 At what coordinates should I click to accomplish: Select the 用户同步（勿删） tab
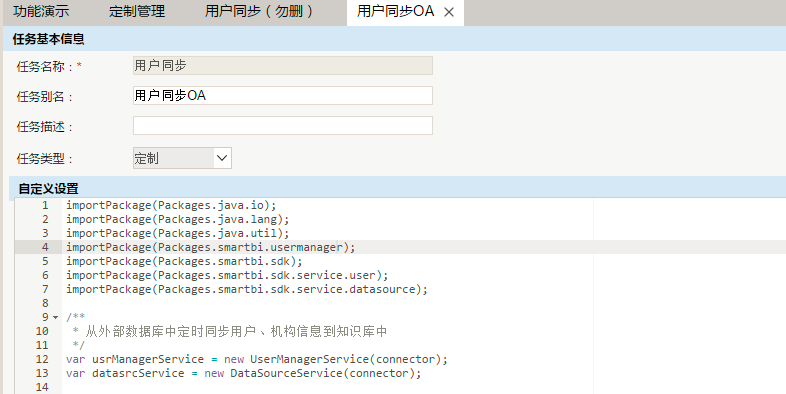point(260,11)
